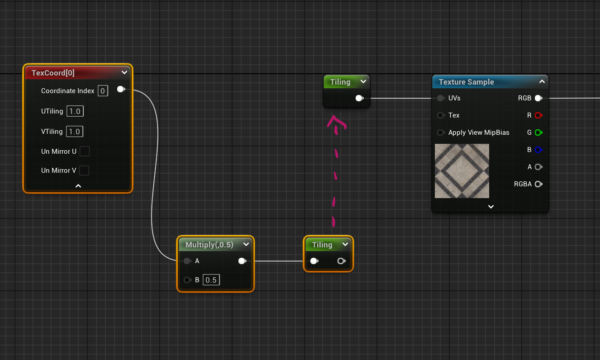The image size is (600, 360).
Task: Click the tile texture preview thumbnail
Action: point(462,171)
